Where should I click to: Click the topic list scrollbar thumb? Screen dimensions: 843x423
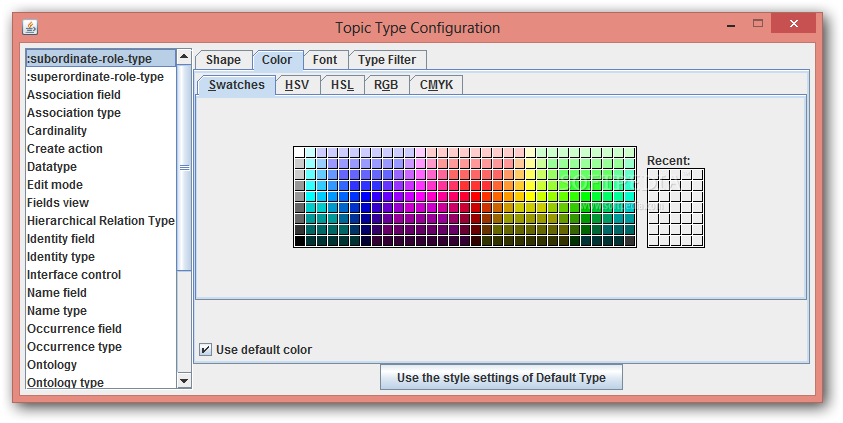click(184, 167)
